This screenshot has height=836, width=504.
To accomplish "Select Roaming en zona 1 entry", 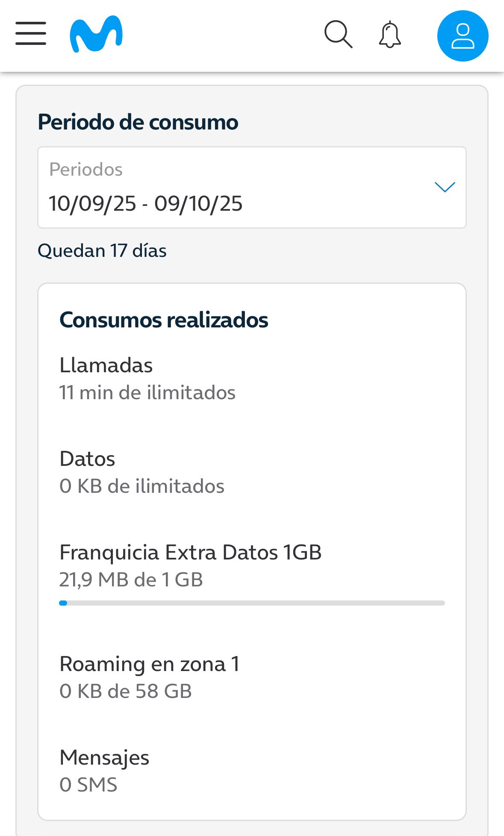I will [x=149, y=664].
